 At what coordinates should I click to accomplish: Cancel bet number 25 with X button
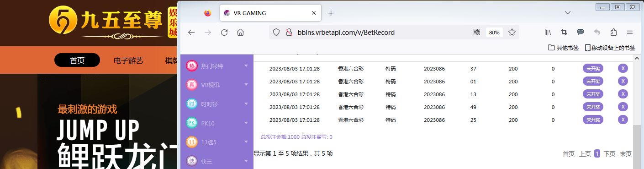pos(623,120)
